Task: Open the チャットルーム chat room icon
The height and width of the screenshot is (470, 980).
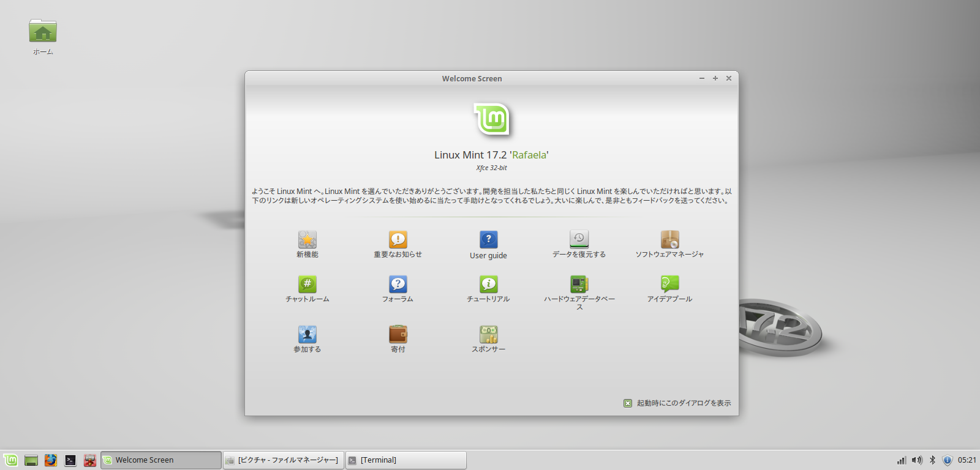Action: pos(307,284)
